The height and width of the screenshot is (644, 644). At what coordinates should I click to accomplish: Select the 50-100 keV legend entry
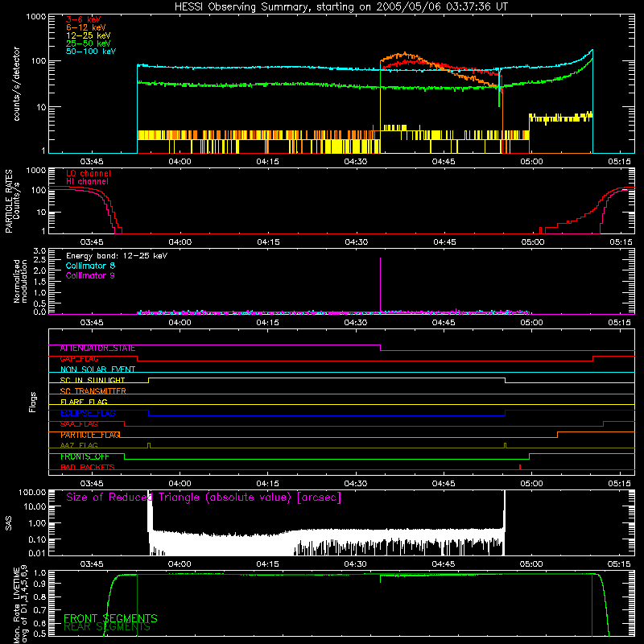(x=91, y=52)
